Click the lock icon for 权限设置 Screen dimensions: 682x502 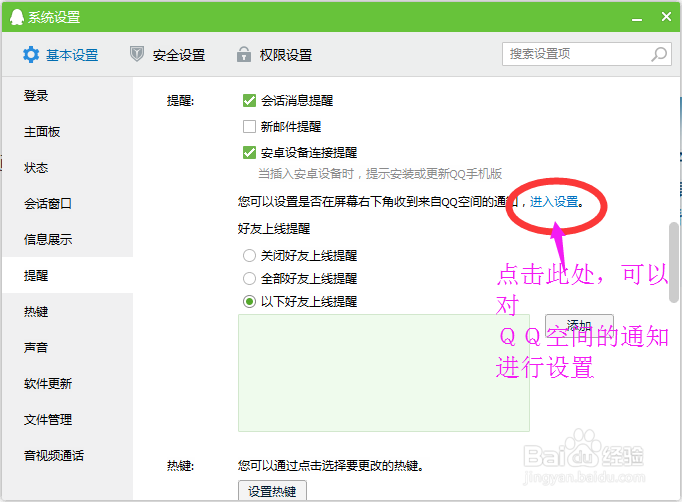pos(244,54)
